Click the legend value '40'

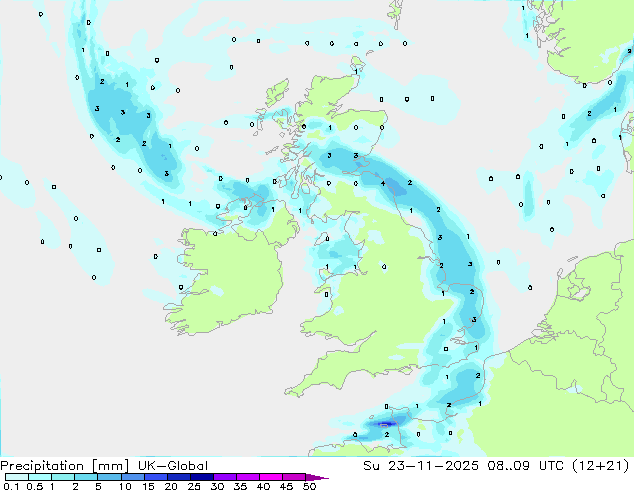[x=263, y=486]
